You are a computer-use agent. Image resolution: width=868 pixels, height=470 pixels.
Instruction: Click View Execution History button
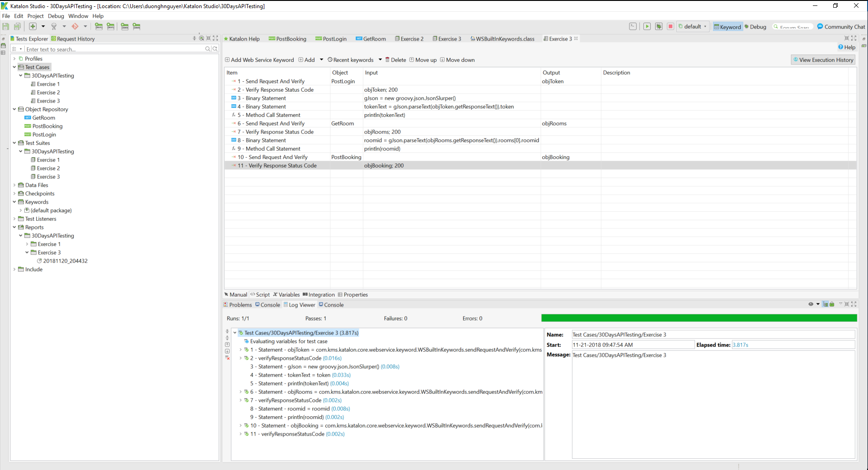pos(823,60)
